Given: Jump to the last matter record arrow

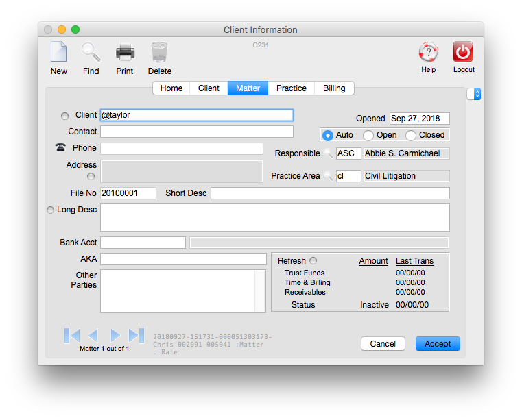Looking at the screenshot, I should point(137,335).
